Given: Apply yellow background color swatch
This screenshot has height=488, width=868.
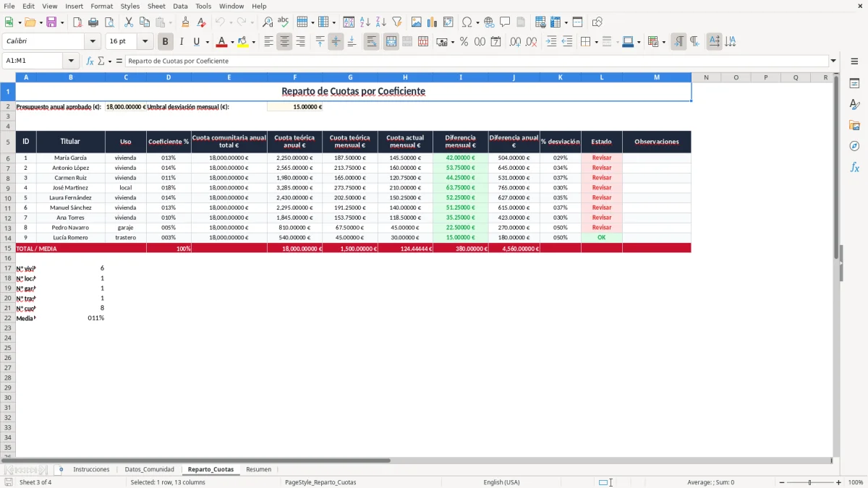Looking at the screenshot, I should click(x=242, y=42).
